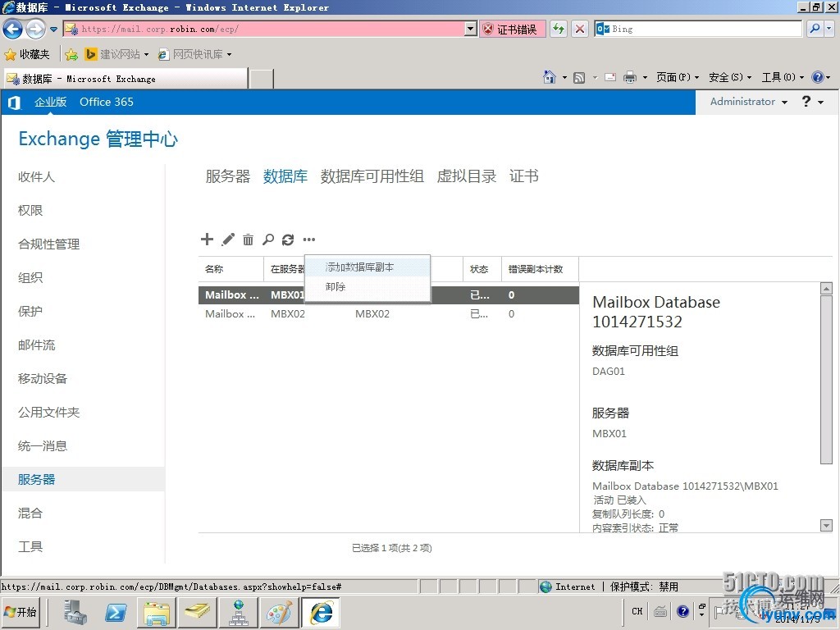840x630 pixels.
Task: Switch to the 虚拟目录 tab
Action: coord(467,176)
